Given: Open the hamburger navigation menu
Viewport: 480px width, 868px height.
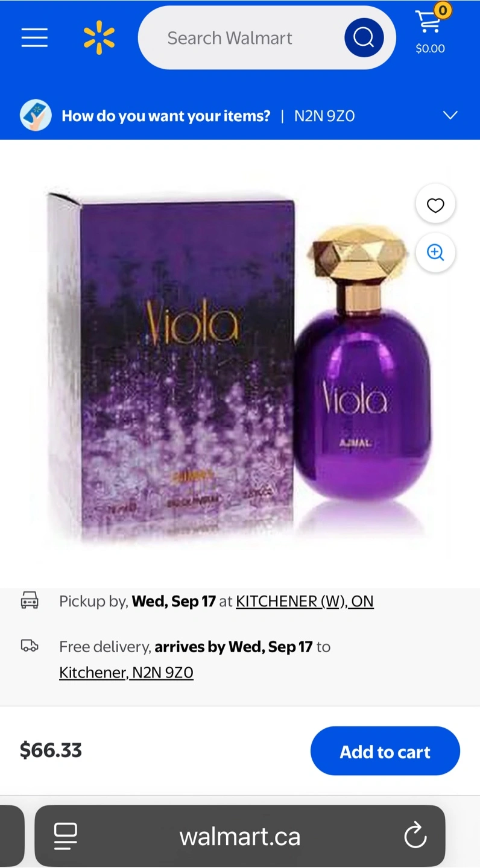Looking at the screenshot, I should [34, 38].
